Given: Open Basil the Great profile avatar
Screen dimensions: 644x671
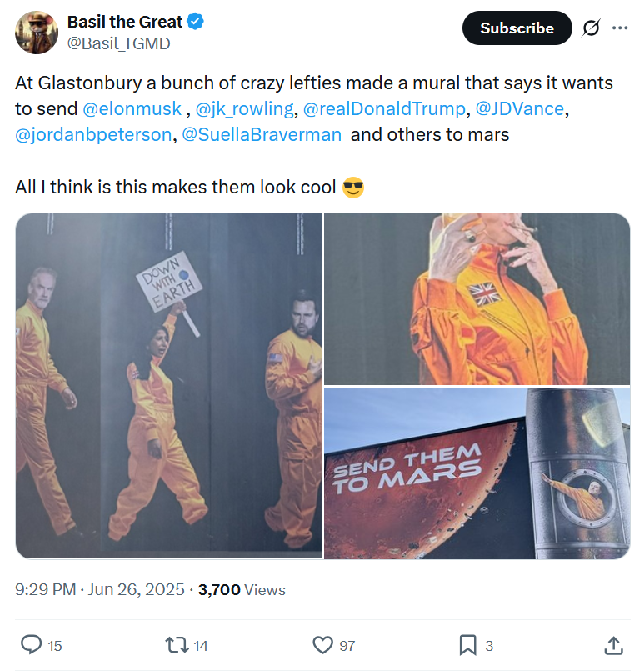Looking at the screenshot, I should point(37,33).
